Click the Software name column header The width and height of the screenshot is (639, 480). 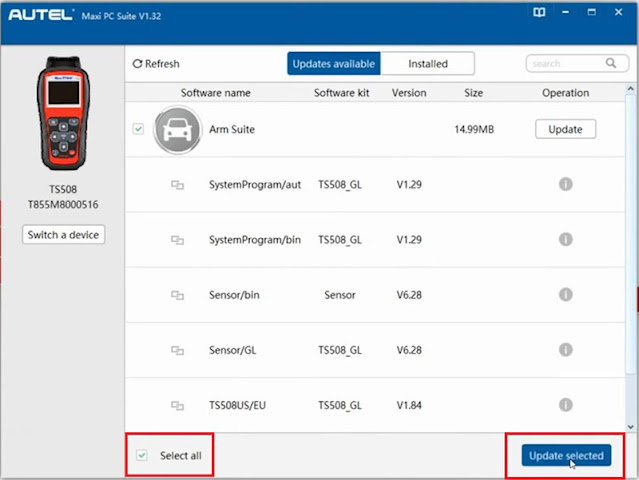click(216, 93)
